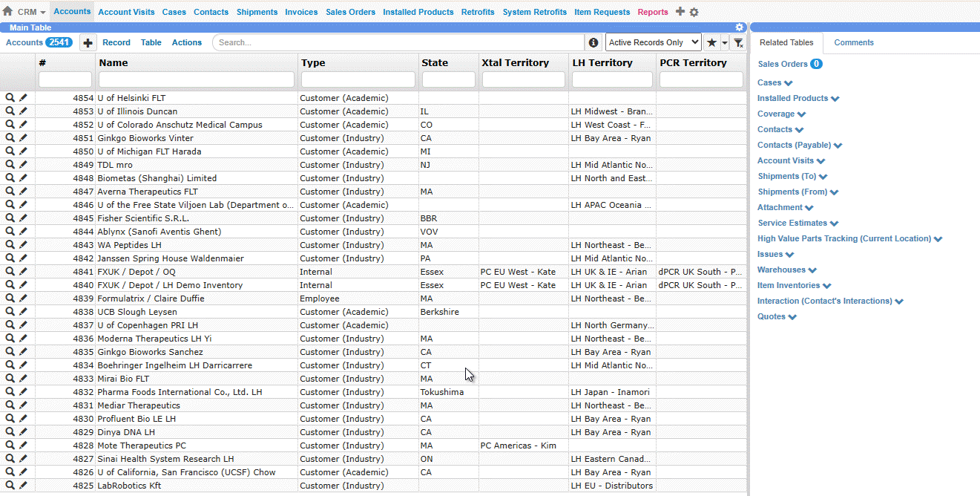Image resolution: width=980 pixels, height=496 pixels.
Task: Edit record Biometas (Shanghai) Limited
Action: 23,178
